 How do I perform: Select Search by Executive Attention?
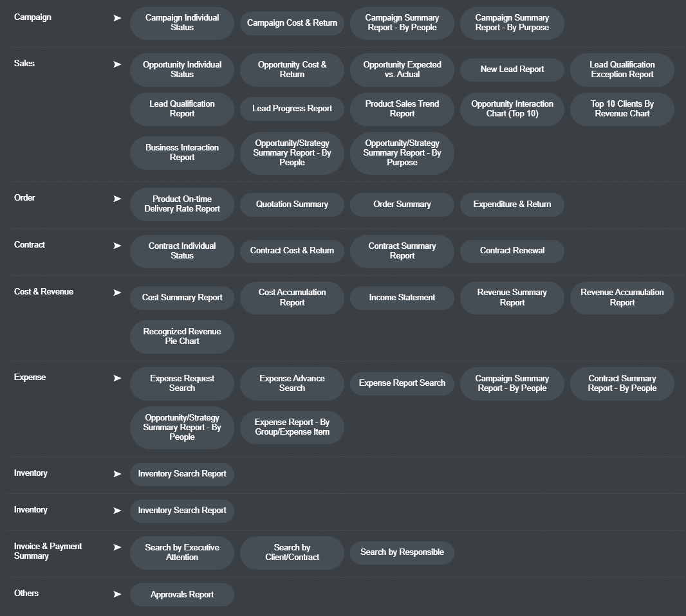pyautogui.click(x=182, y=552)
